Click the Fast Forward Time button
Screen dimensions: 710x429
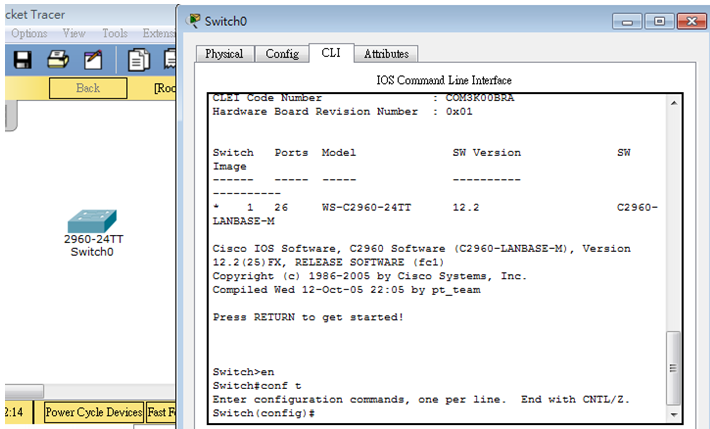(x=161, y=412)
